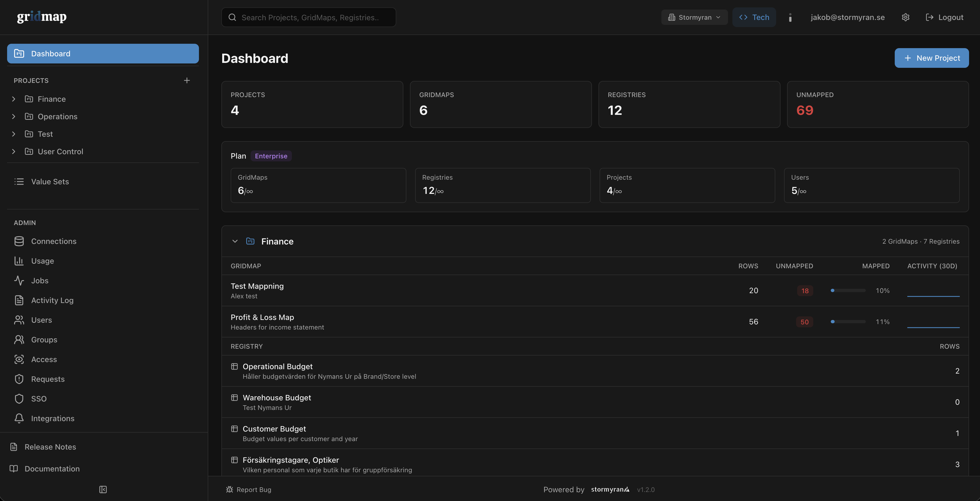The image size is (980, 501).
Task: Click the info icon beside Tech
Action: coord(790,18)
